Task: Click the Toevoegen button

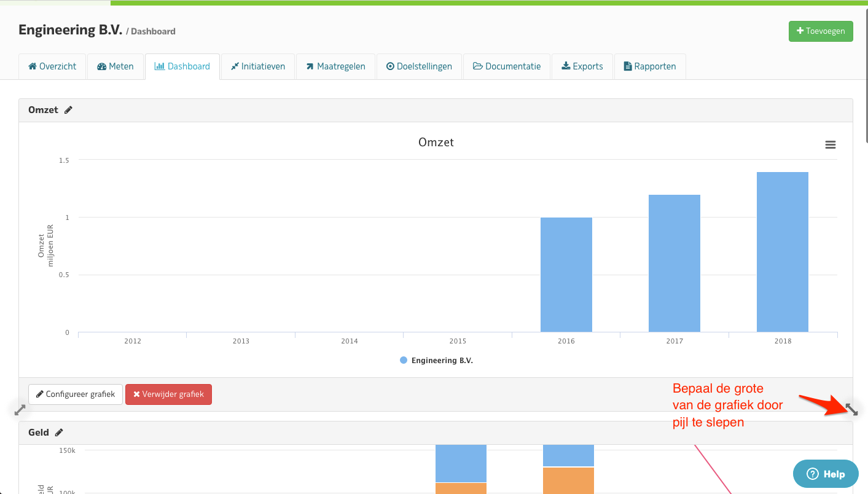Action: (x=821, y=31)
